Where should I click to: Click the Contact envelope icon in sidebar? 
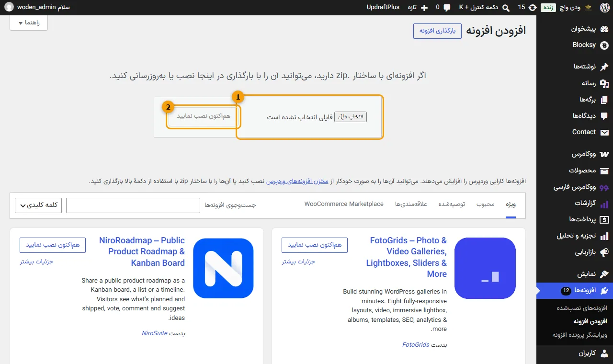tap(604, 132)
